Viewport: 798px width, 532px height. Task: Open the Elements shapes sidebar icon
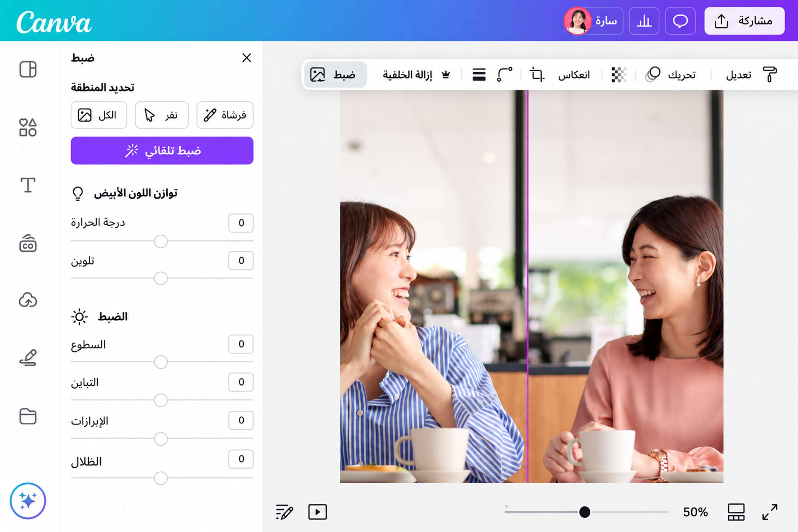[28, 127]
